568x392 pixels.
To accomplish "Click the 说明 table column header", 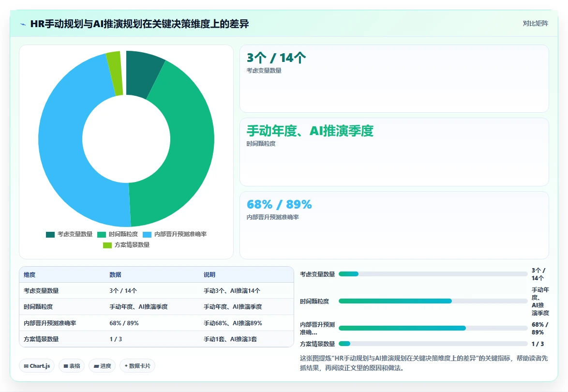I will point(209,274).
